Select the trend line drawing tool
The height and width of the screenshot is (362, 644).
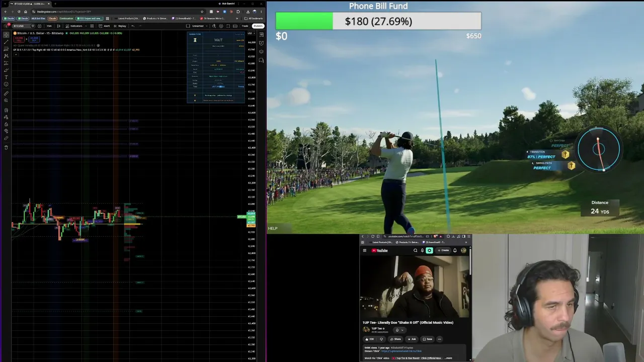tap(6, 43)
